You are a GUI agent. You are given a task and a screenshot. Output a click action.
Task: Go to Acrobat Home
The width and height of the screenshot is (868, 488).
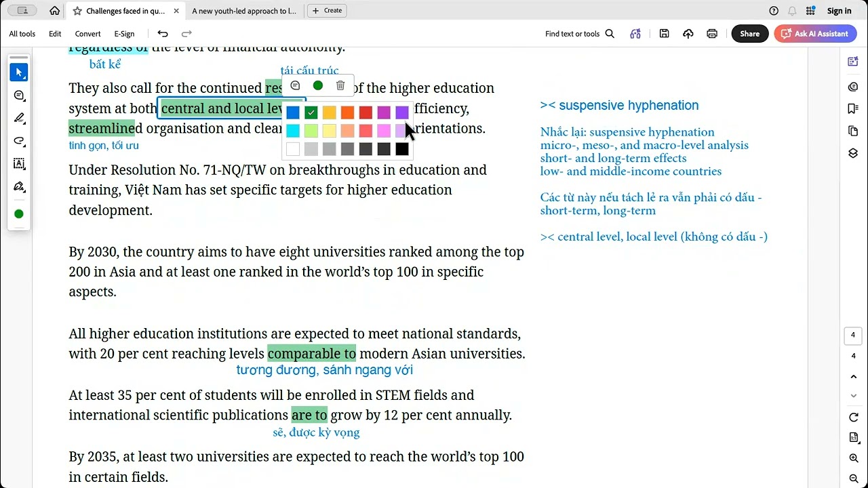(54, 11)
